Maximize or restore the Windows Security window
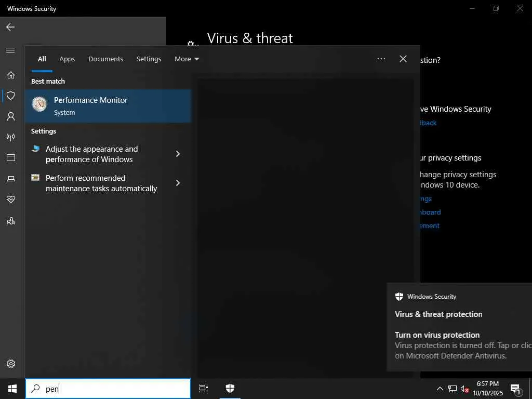532x399 pixels. [x=496, y=8]
